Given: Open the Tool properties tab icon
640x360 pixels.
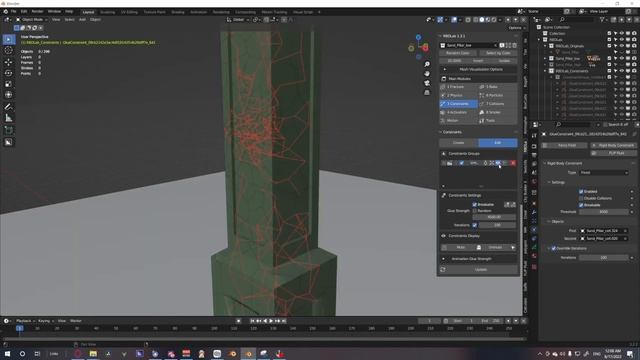Looking at the screenshot, I should coord(534,136).
